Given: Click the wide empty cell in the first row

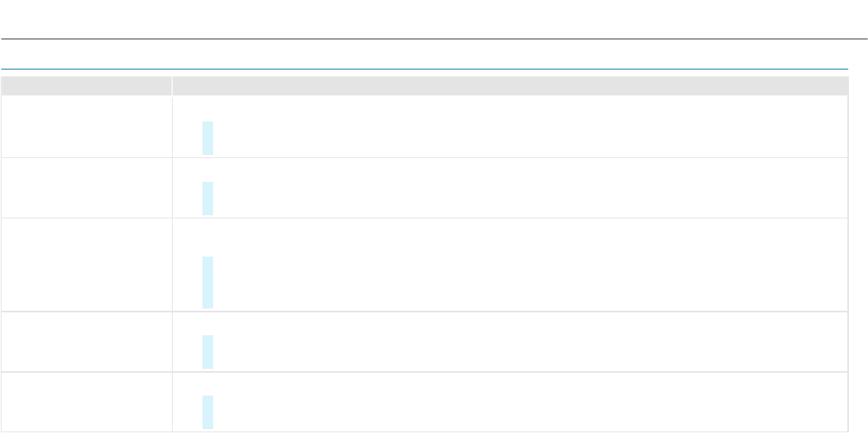Looking at the screenshot, I should point(527,127).
